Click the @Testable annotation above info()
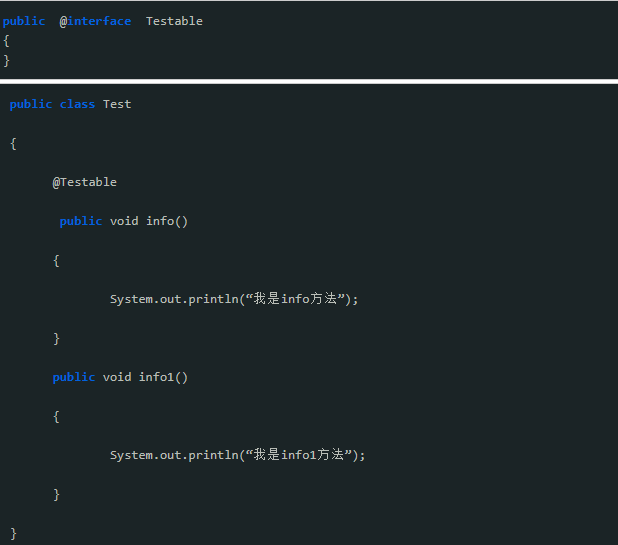 coord(85,182)
